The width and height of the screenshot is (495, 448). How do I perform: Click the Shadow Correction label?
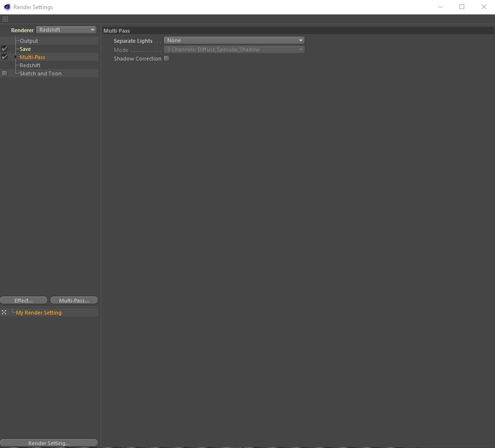pos(137,59)
